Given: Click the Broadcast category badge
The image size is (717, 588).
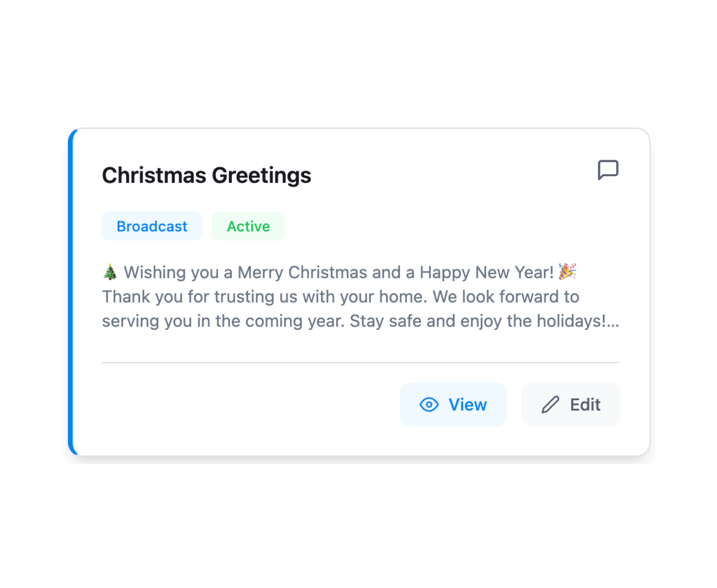Looking at the screenshot, I should point(151,225).
